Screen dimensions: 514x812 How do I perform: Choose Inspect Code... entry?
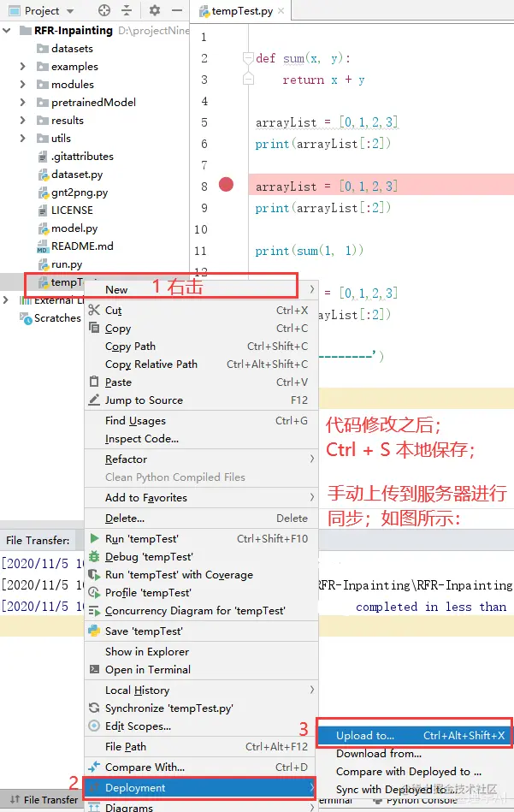(201, 439)
